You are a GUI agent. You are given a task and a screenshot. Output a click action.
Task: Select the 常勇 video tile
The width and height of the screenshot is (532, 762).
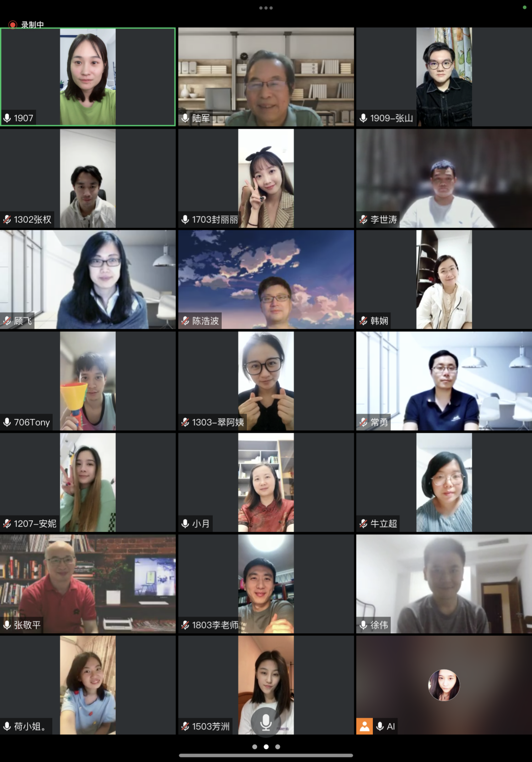[444, 381]
